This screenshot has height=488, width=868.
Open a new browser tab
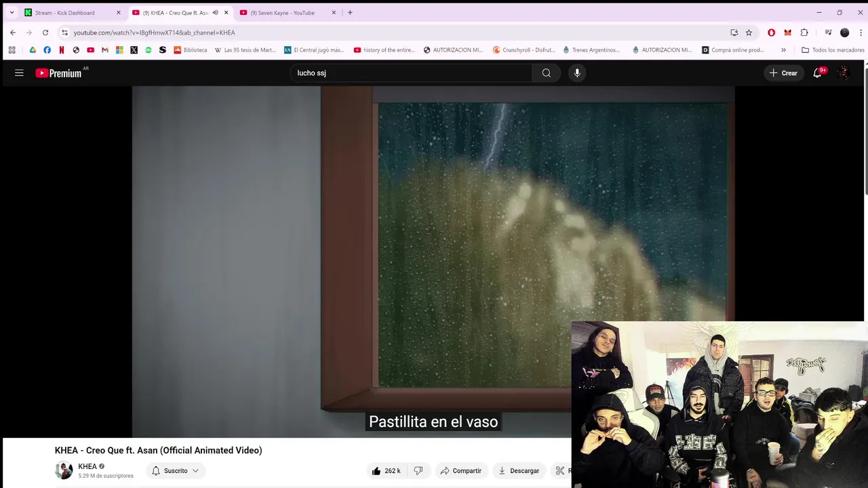point(350,12)
